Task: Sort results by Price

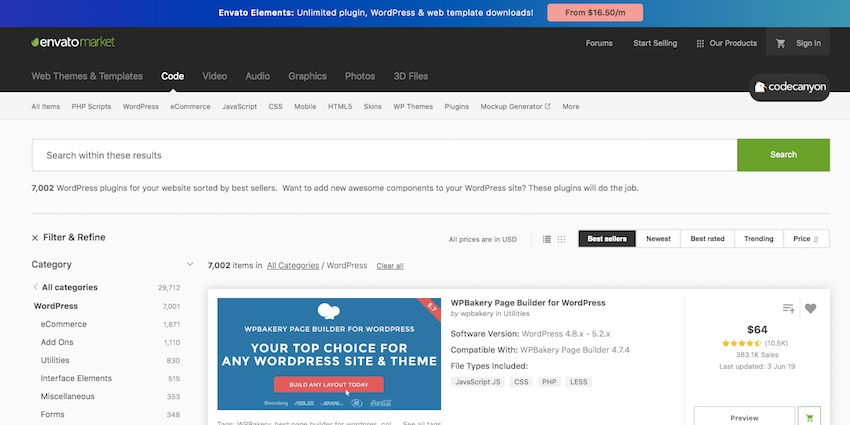Action: pyautogui.click(x=806, y=239)
